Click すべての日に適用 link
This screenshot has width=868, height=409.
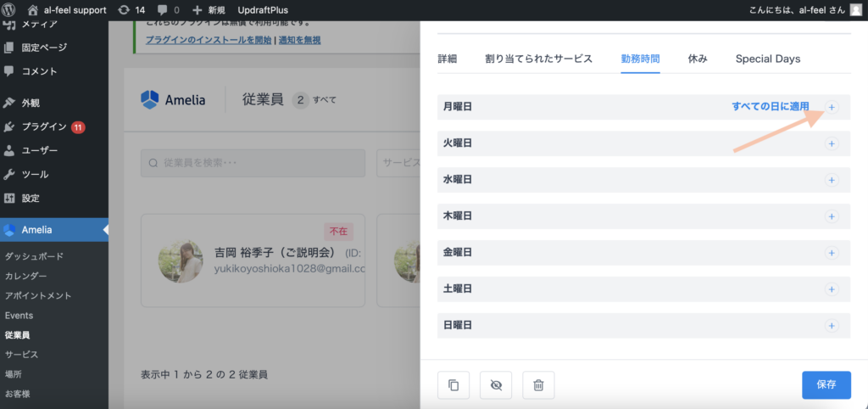coord(770,107)
